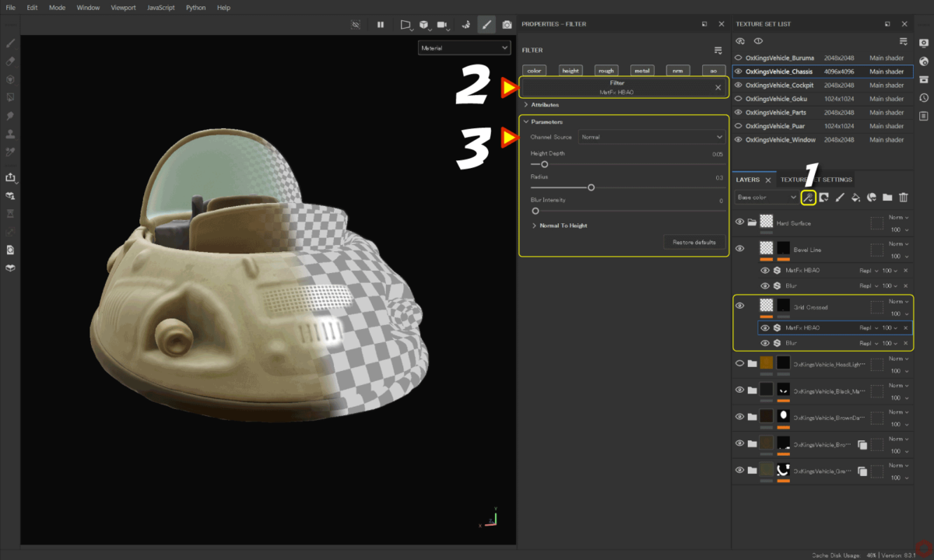Select the Paint tool
Screen dimensions: 934x560
[10, 44]
